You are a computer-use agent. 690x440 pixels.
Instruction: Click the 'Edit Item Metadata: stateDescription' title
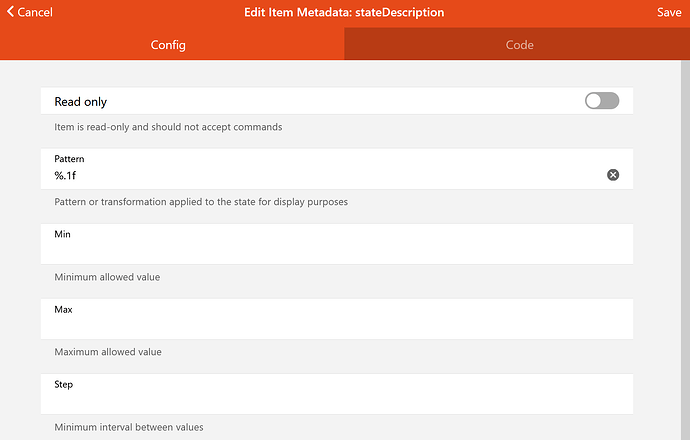(x=344, y=12)
